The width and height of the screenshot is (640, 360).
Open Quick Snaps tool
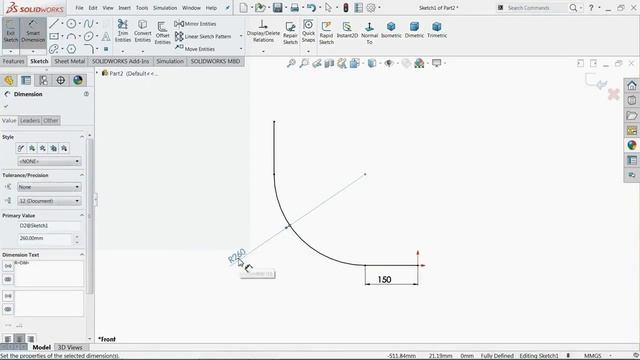[308, 31]
